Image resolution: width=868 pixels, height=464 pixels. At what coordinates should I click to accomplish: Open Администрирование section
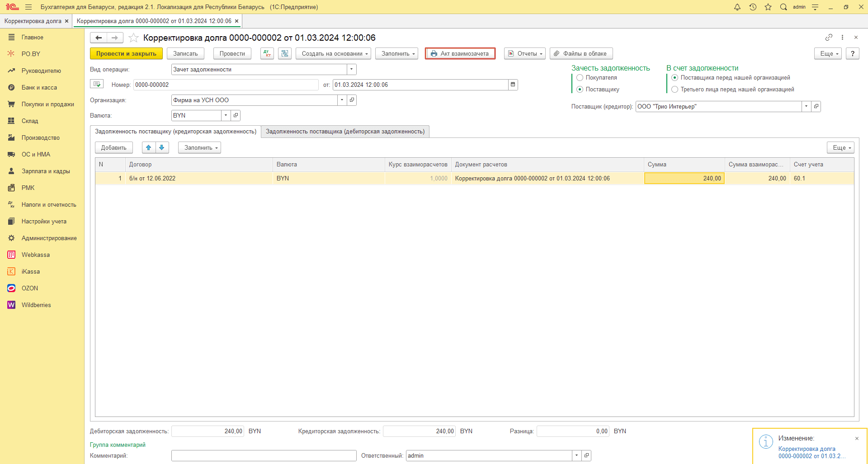tap(49, 238)
